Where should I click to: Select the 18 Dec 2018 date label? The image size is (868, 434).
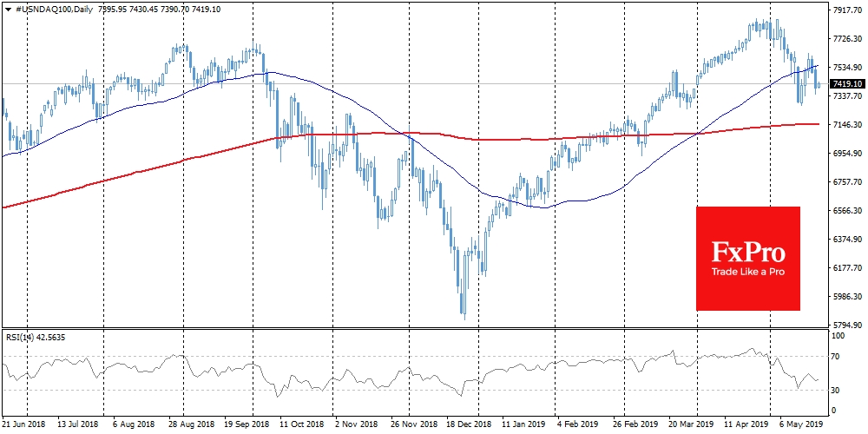pyautogui.click(x=470, y=426)
